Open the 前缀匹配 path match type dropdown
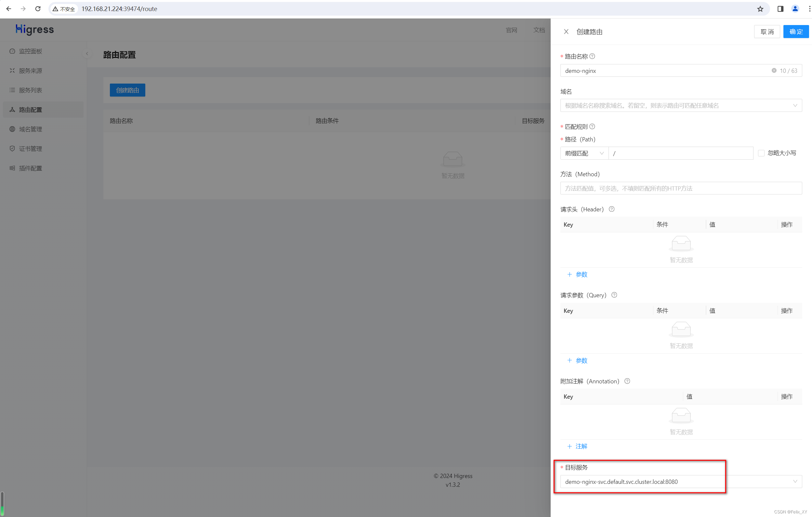 tap(584, 153)
